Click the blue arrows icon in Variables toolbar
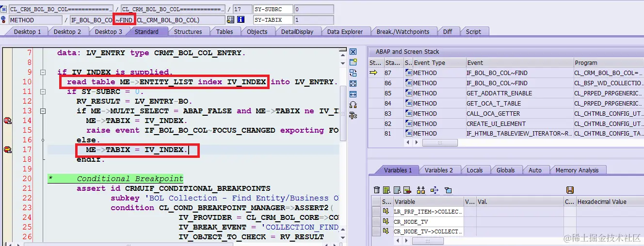 434,190
